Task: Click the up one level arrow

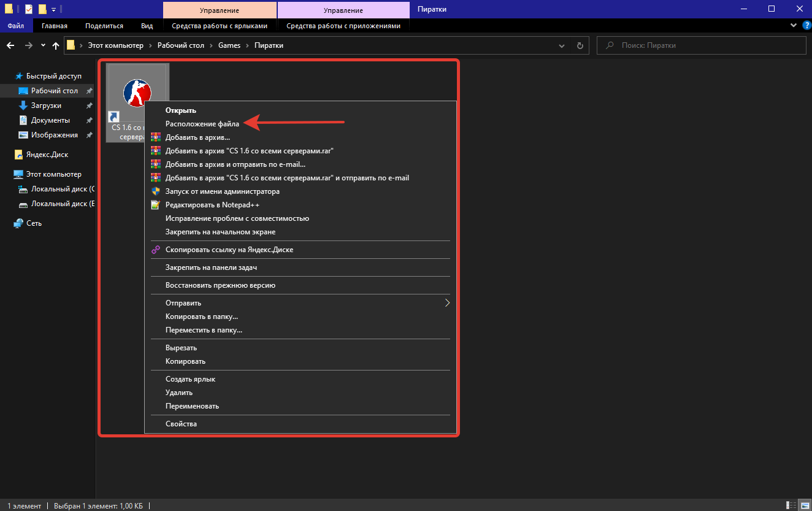Action: click(x=56, y=45)
